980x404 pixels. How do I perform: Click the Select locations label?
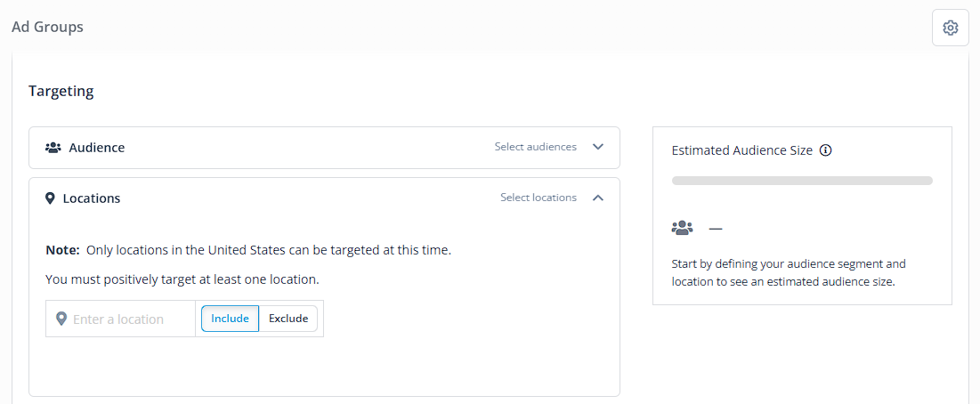click(x=539, y=198)
